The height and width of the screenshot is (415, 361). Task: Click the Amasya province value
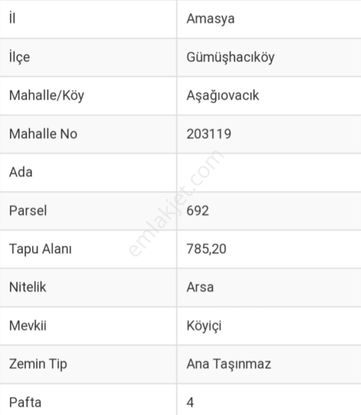click(x=210, y=19)
